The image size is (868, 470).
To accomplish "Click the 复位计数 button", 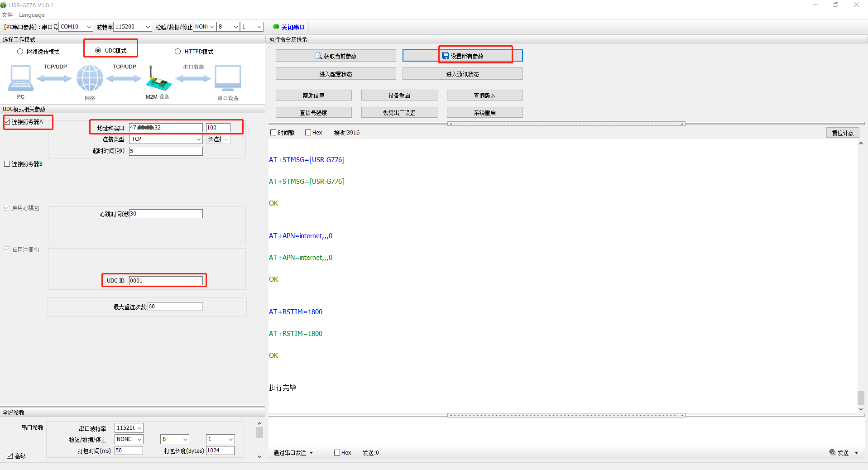I will click(x=842, y=133).
